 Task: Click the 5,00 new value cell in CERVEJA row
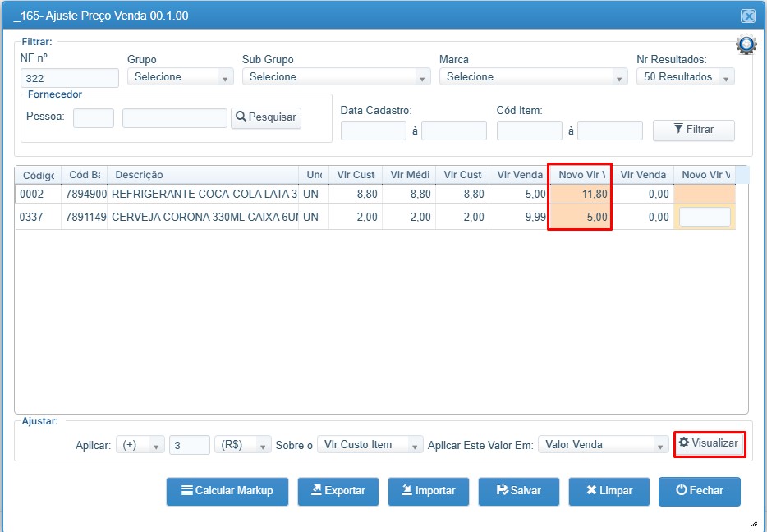(580, 217)
